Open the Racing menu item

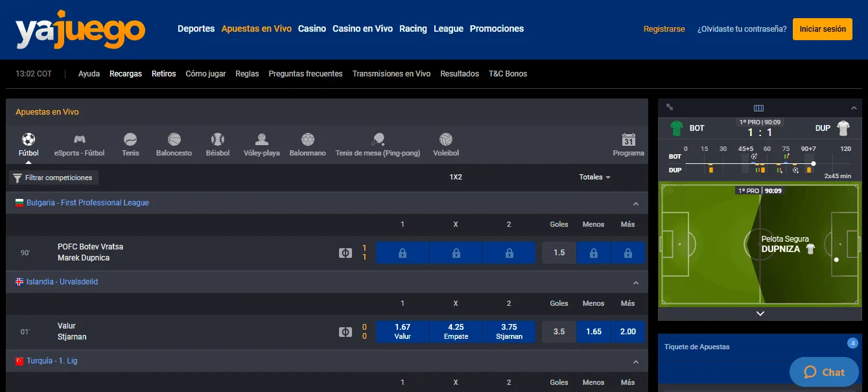[413, 29]
